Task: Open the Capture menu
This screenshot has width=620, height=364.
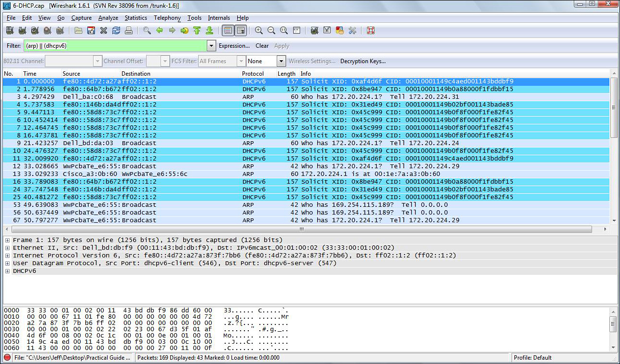Action: coord(81,18)
